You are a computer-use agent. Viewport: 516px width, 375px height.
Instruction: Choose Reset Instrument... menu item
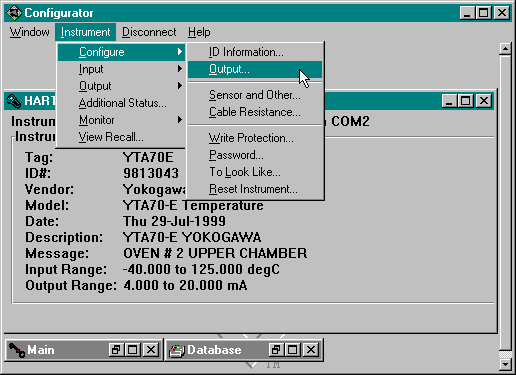pos(255,189)
